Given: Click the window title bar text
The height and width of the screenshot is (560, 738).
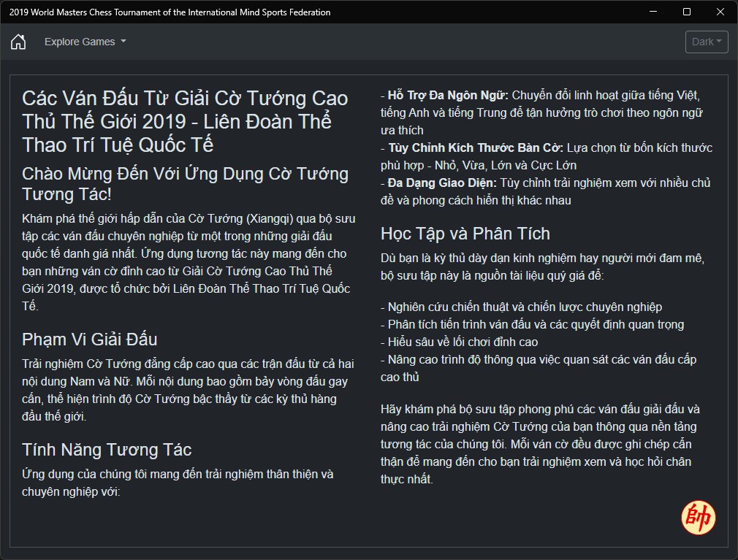Looking at the screenshot, I should tap(170, 12).
